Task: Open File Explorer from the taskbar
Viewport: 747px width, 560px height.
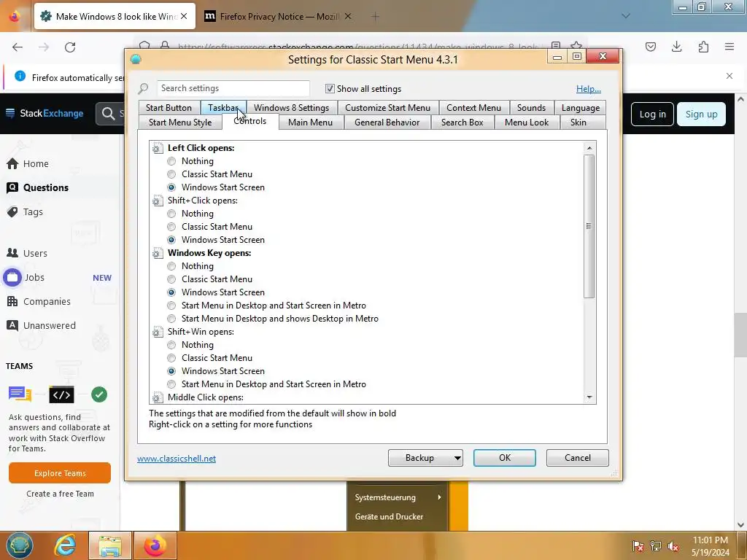Action: pyautogui.click(x=110, y=545)
